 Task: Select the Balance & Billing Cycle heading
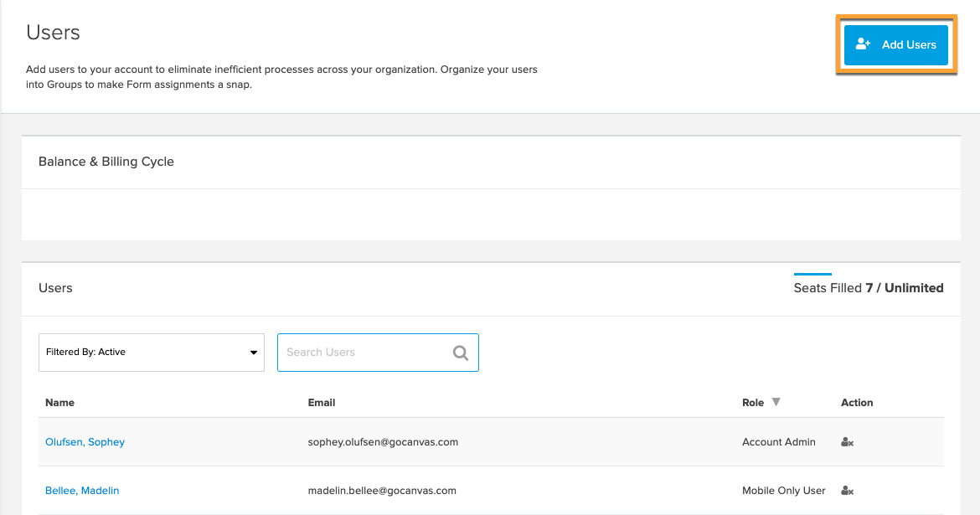pyautogui.click(x=106, y=162)
